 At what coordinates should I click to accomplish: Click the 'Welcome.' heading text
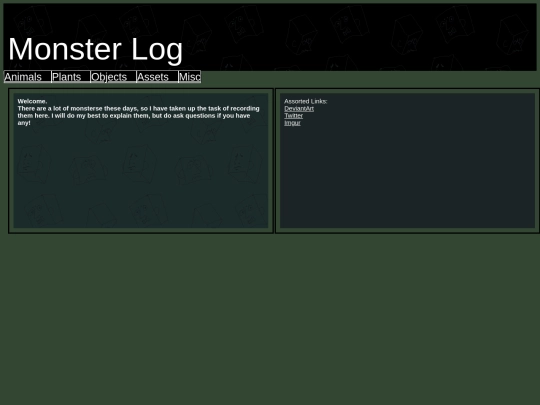point(32,101)
